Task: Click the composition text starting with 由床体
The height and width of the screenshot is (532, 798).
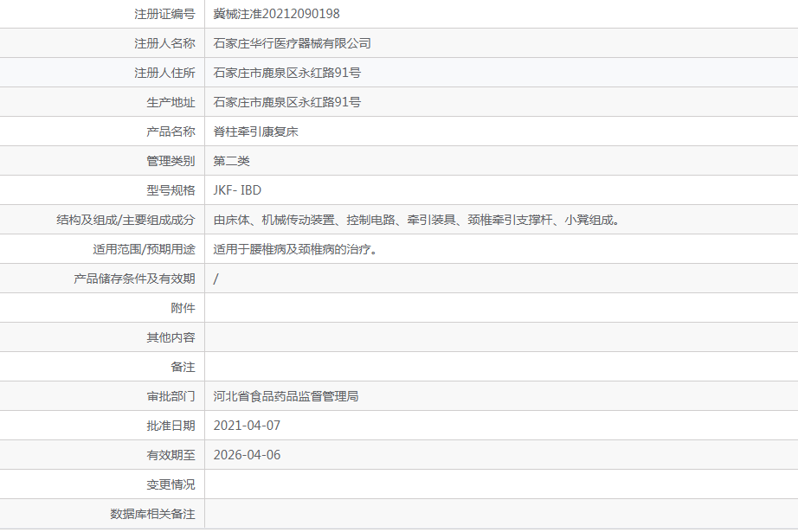Action: [416, 221]
